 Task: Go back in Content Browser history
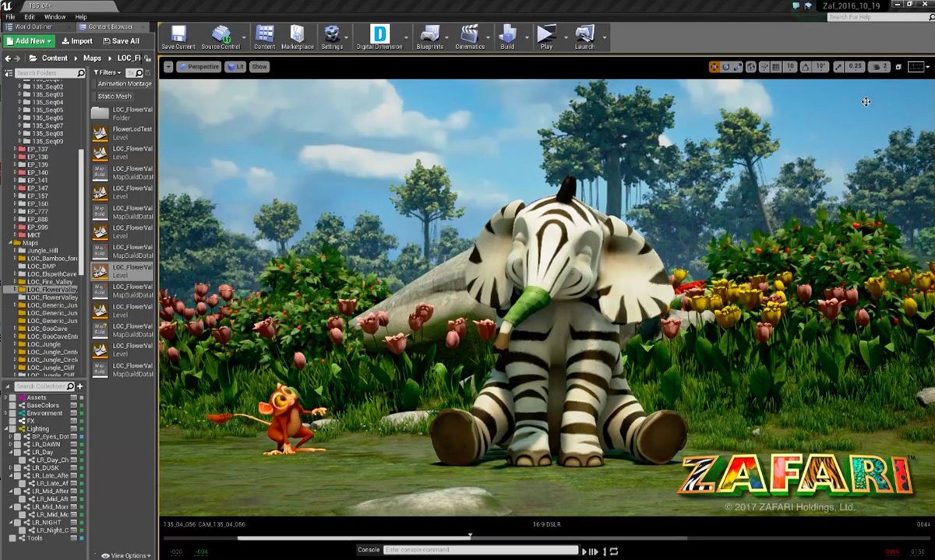[8, 58]
